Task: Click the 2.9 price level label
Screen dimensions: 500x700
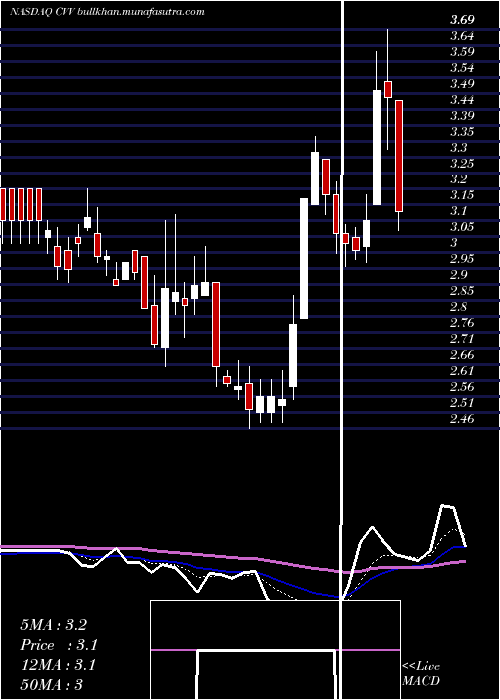Action: (x=459, y=275)
